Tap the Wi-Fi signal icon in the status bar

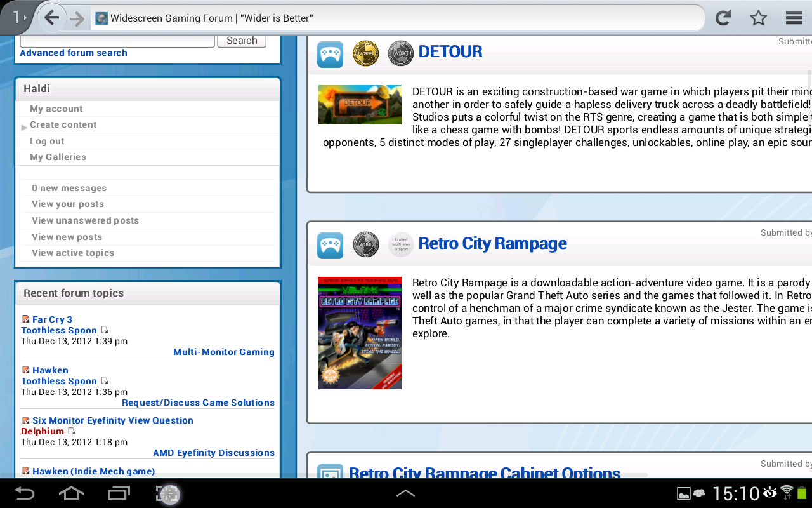click(787, 493)
